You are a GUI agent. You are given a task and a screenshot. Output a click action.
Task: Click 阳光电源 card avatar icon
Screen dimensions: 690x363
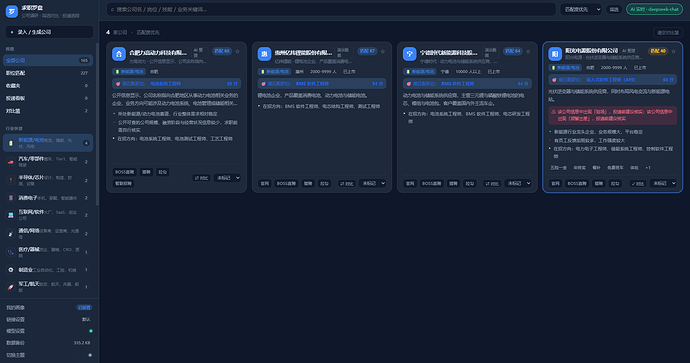pos(555,54)
